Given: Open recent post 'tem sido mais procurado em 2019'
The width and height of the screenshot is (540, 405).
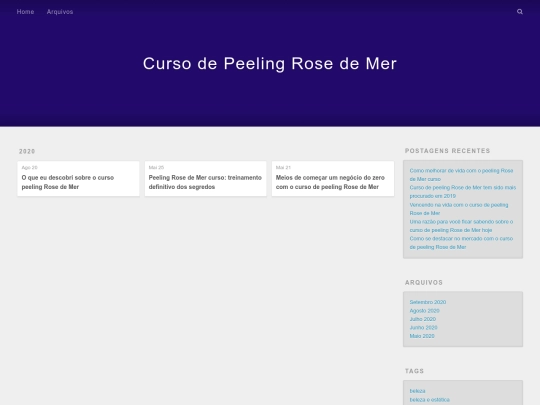Looking at the screenshot, I should 463,191.
